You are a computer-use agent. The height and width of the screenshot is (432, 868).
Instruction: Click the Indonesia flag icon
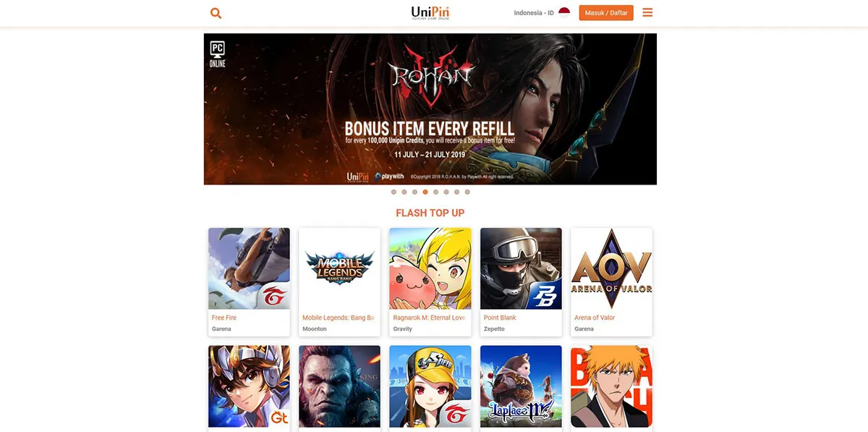564,12
